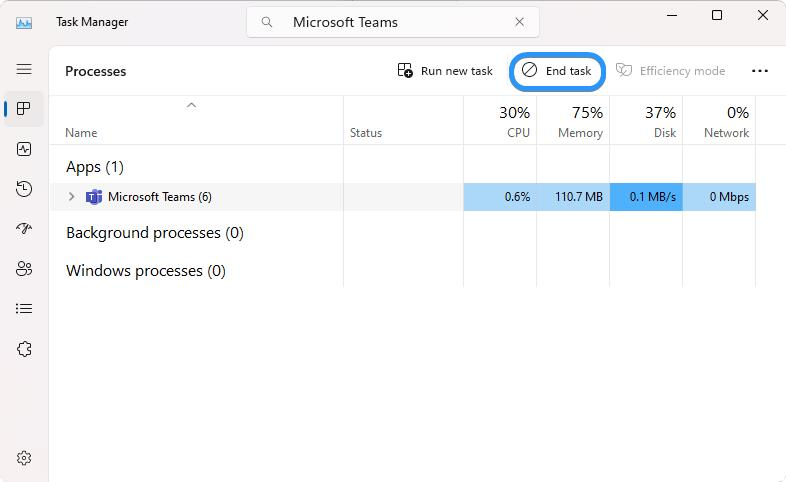Sort processes by Disk column

tap(646, 122)
